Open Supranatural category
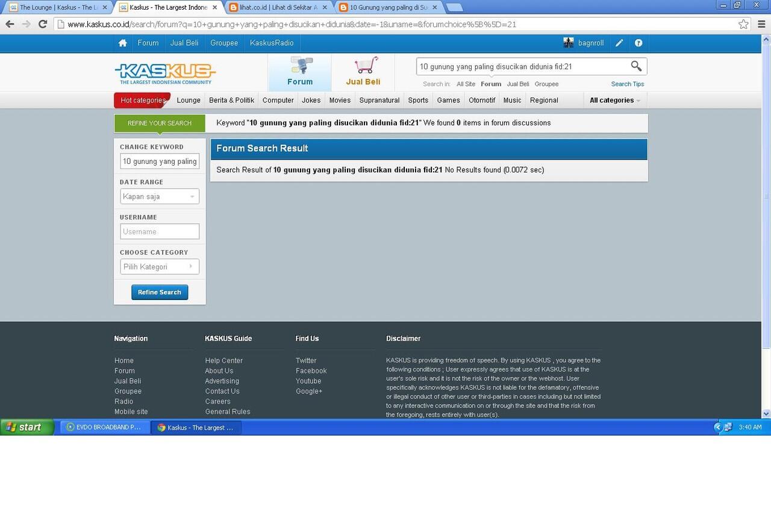Viewport: 771px width, 532px height. [379, 101]
